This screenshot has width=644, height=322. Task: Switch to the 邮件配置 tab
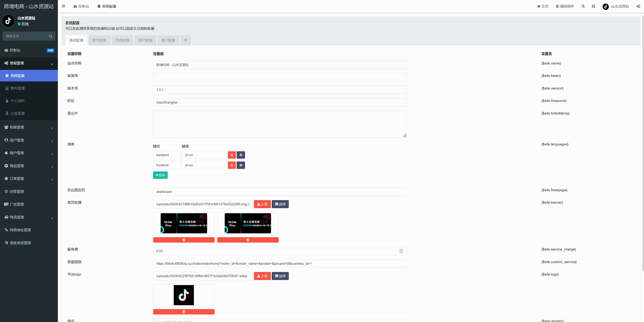coord(99,40)
